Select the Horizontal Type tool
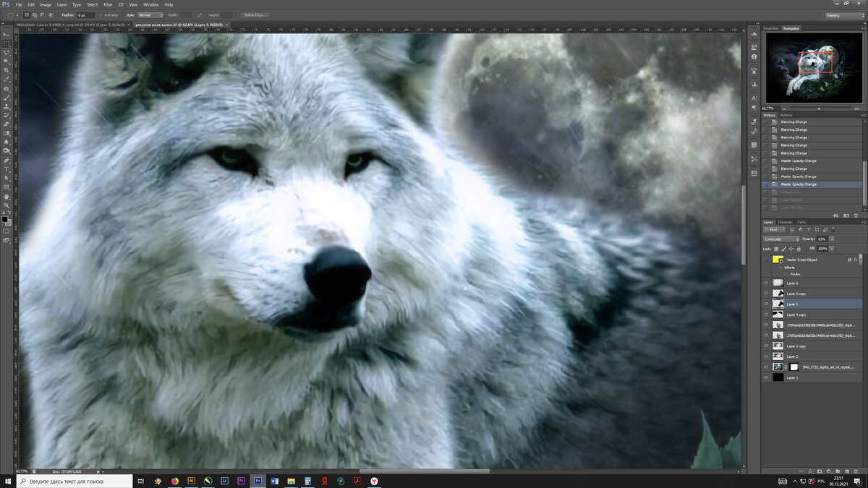The height and width of the screenshot is (488, 868). 7,168
